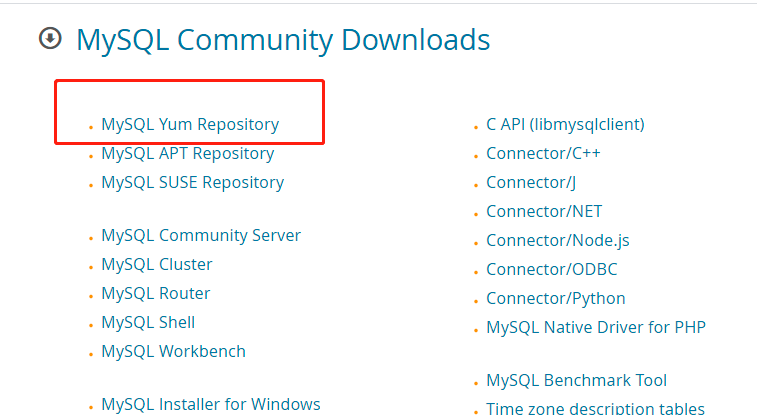757x415 pixels.
Task: Open the MySQL Workbench link
Action: [173, 351]
